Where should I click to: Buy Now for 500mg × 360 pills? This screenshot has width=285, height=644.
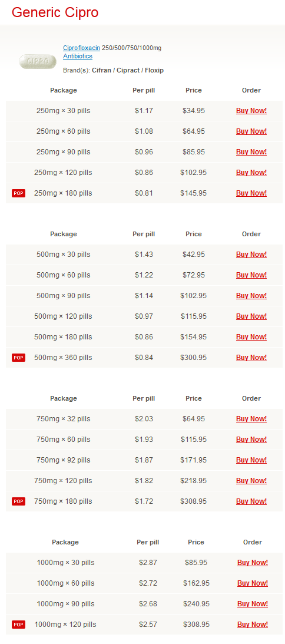click(x=251, y=357)
